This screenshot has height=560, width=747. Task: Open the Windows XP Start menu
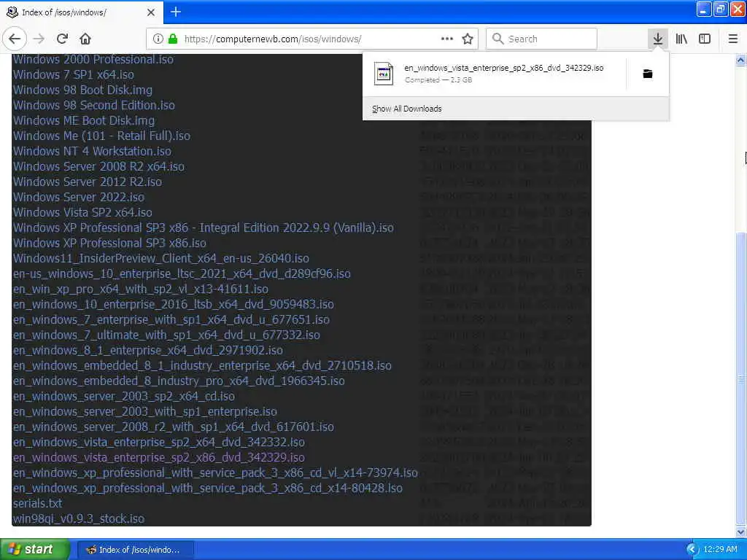[x=34, y=549]
